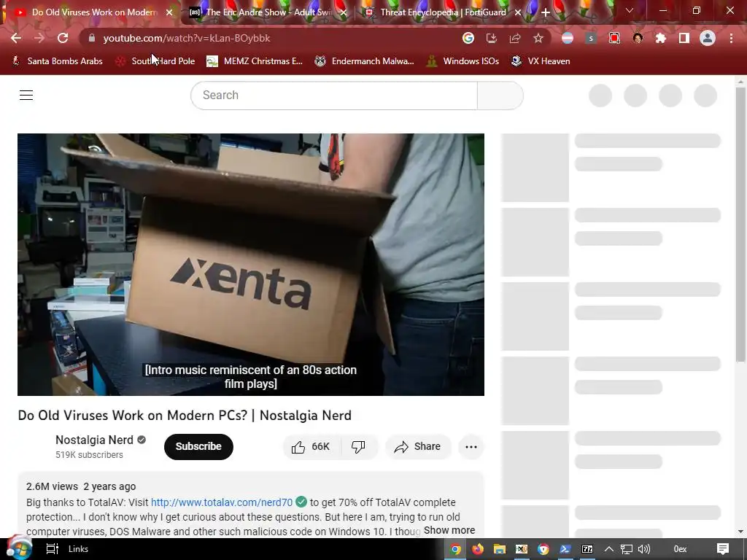Reload the YouTube page

pos(63,38)
